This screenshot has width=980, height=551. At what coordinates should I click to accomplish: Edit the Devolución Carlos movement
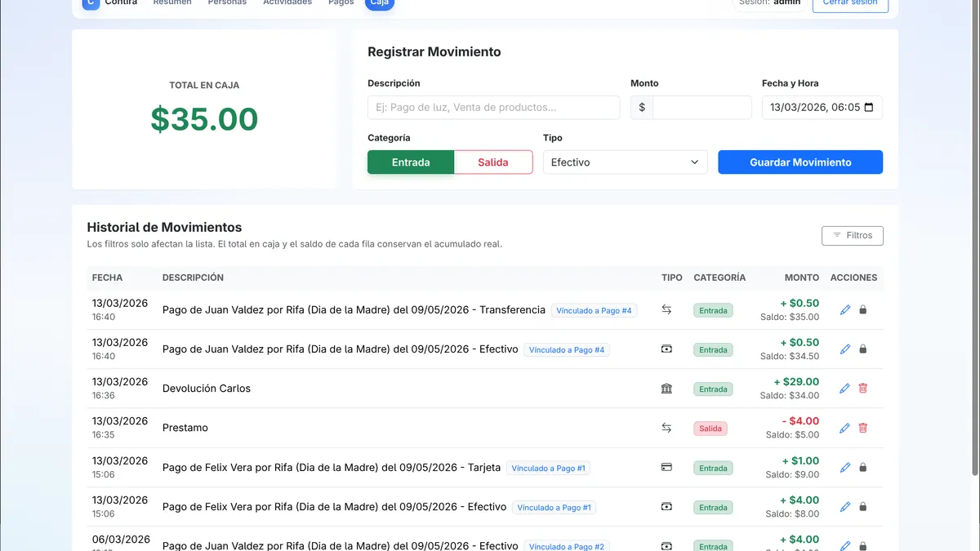(x=844, y=389)
